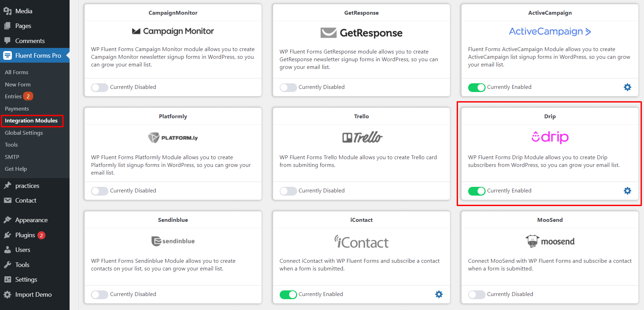Enable the CampaignMonitor module toggle
The height and width of the screenshot is (310, 644).
(x=100, y=87)
